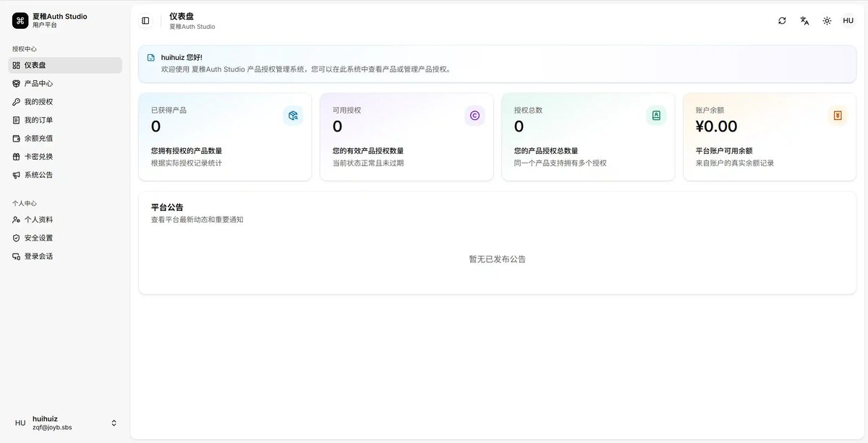Click the yen icon on 账户余额 card
The width and height of the screenshot is (868, 443).
pos(838,116)
